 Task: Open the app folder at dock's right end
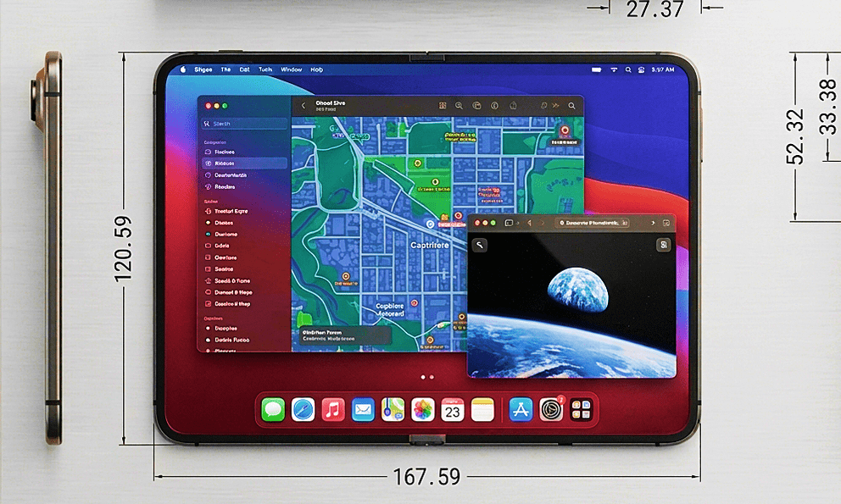[581, 410]
